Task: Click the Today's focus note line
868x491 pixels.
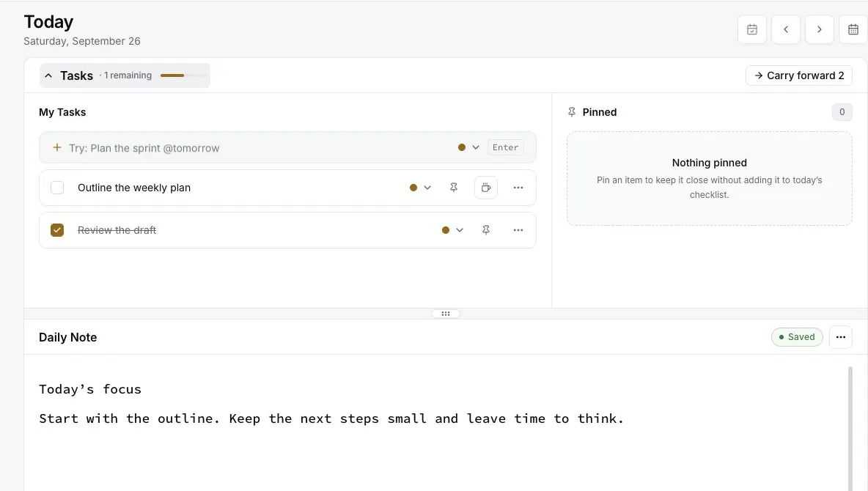Action: tap(90, 389)
